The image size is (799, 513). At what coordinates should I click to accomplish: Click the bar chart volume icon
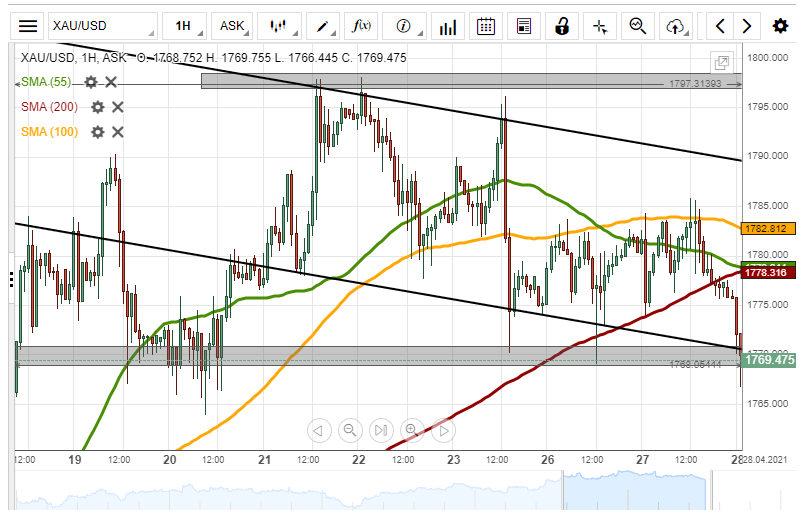tap(448, 26)
